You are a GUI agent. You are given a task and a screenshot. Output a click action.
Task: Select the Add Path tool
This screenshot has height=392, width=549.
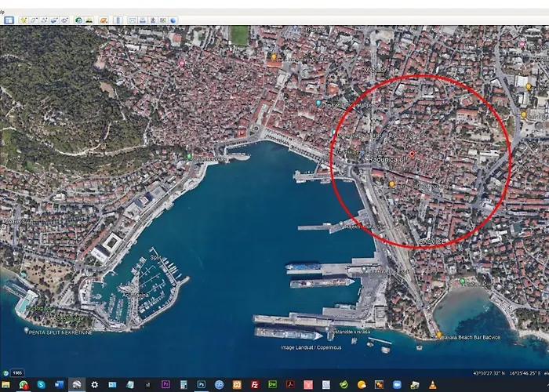(x=44, y=20)
